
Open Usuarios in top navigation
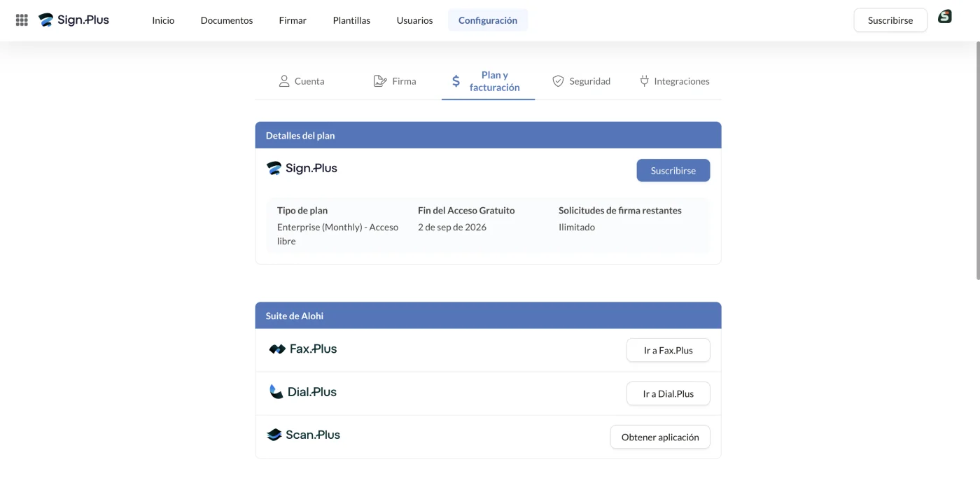click(414, 20)
